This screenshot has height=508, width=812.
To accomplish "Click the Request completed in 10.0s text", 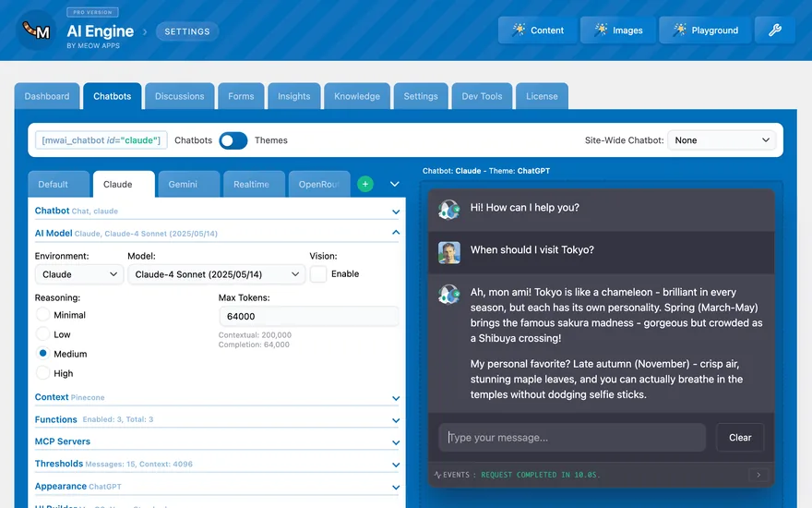I will pos(541,475).
